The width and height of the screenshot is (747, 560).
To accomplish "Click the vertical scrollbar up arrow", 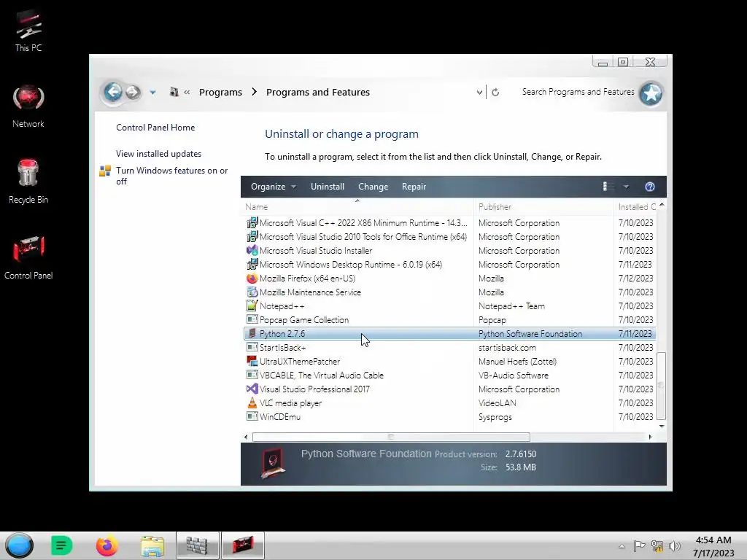I will pos(662,205).
